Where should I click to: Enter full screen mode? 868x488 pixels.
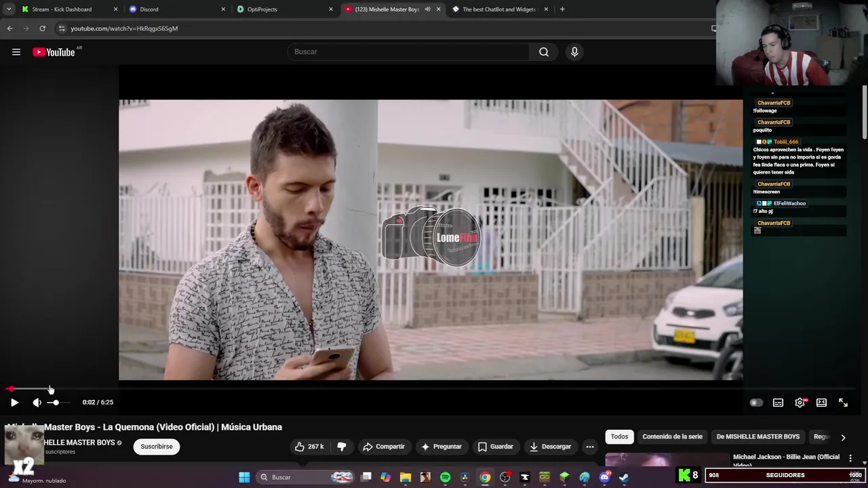(843, 403)
